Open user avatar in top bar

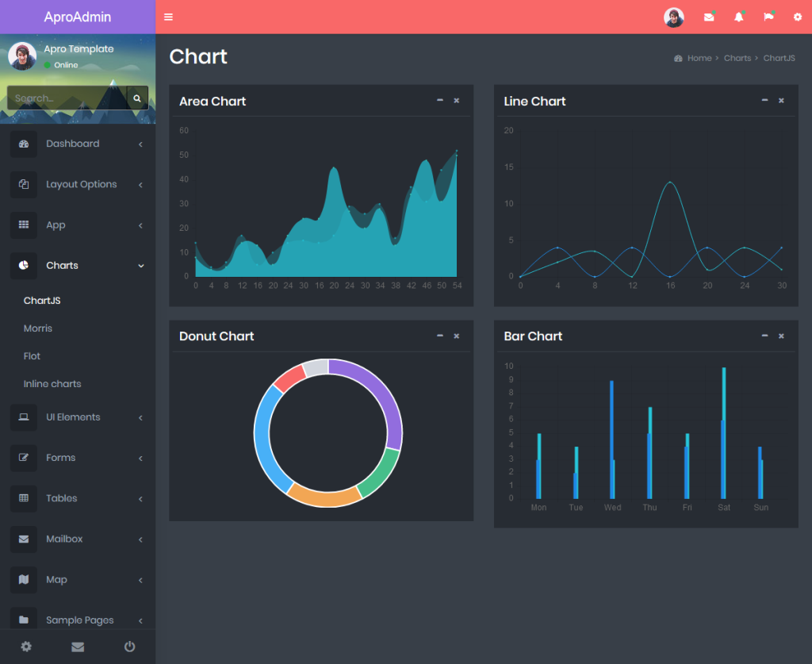pyautogui.click(x=674, y=17)
